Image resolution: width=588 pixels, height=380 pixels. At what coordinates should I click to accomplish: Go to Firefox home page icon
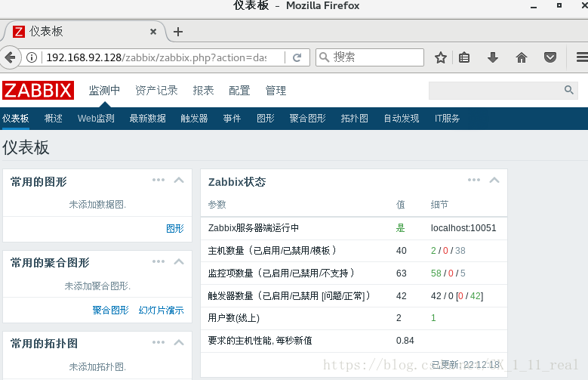click(x=522, y=57)
